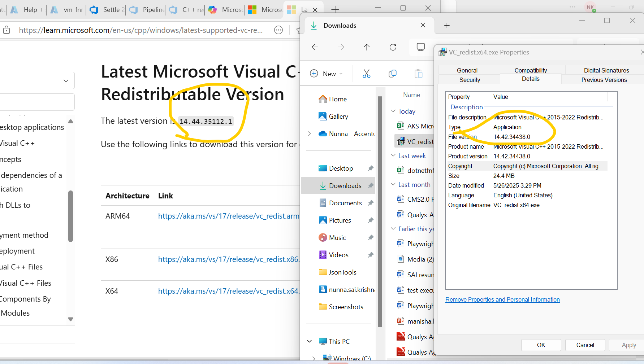Click the pin icon next to Pictures
This screenshot has height=364, width=644.
pos(371,220)
